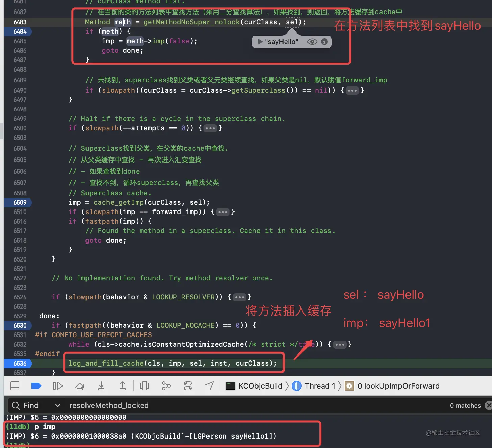Click the "done:" label on line 6529
Screen dimensions: 492x448
click(49, 316)
